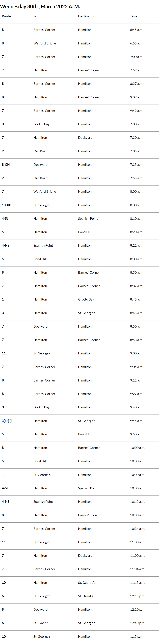
Task: Select the 7:52 a.m. time cell
Action: click(136, 70)
